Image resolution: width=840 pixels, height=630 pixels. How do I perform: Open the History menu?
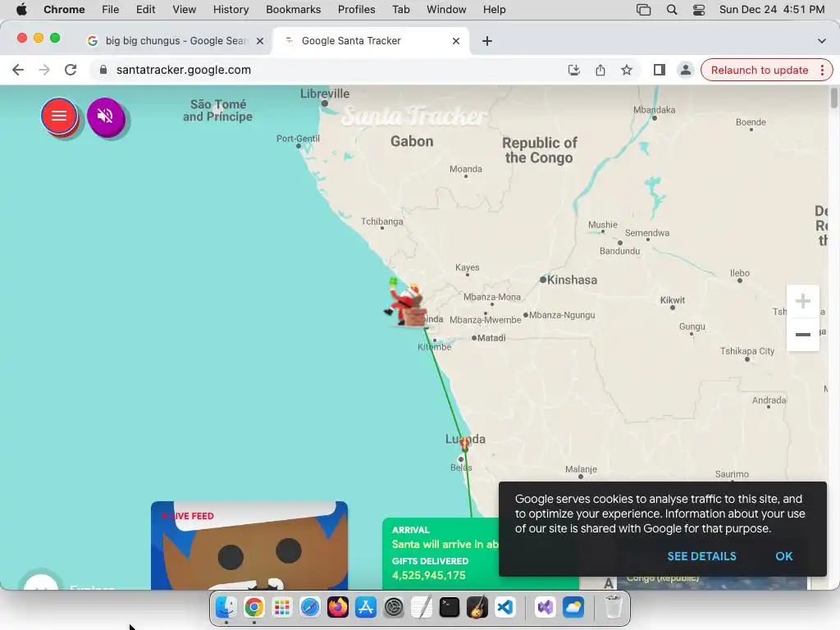click(231, 10)
